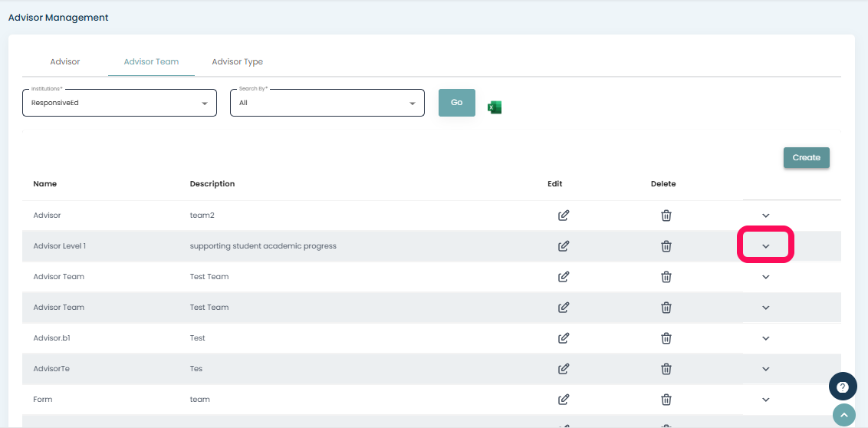Viewport: 868px width, 428px height.
Task: Open the help question mark icon
Action: 843,387
